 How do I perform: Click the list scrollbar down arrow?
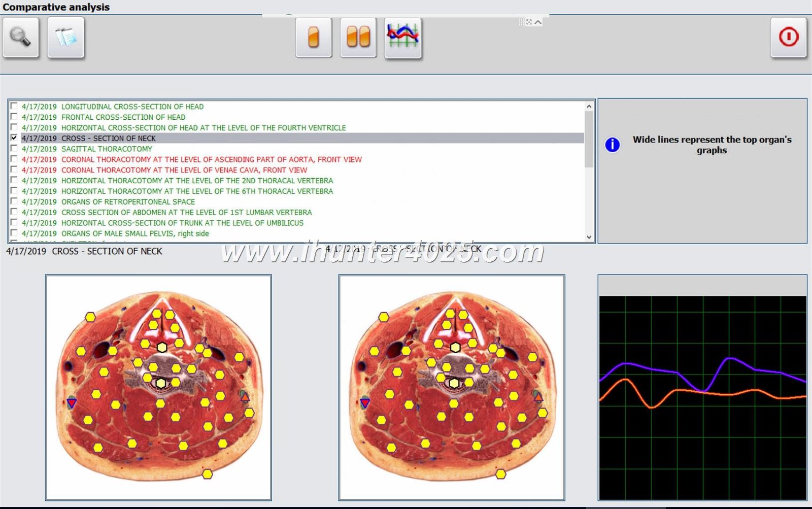(589, 237)
